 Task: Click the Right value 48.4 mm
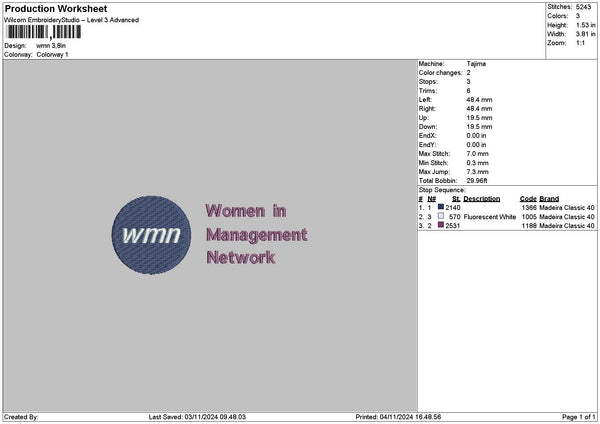(x=479, y=109)
